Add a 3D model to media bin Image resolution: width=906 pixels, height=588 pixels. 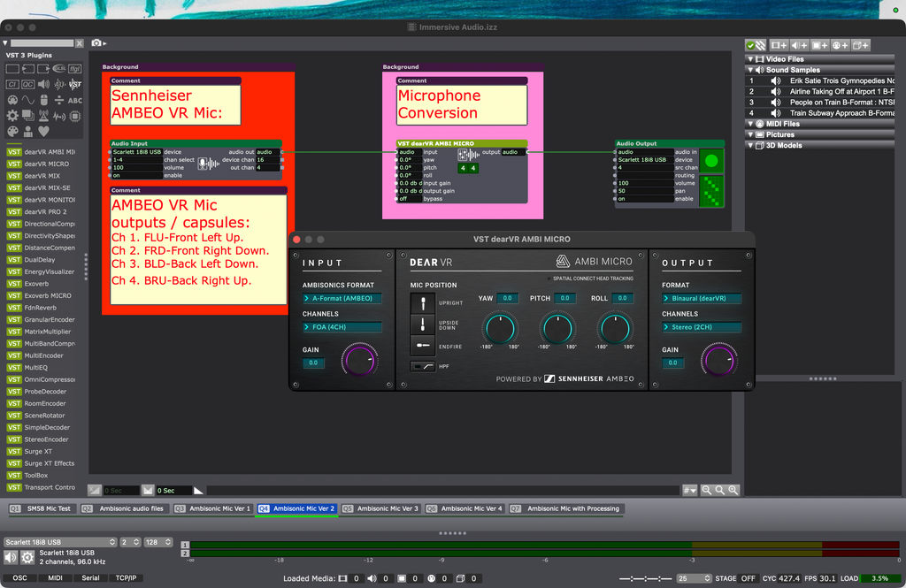click(x=860, y=45)
